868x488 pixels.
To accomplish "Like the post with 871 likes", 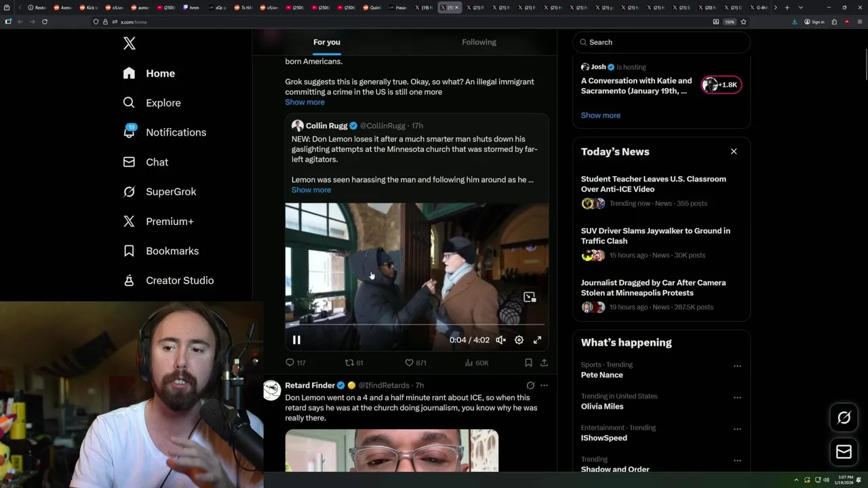I will (415, 363).
